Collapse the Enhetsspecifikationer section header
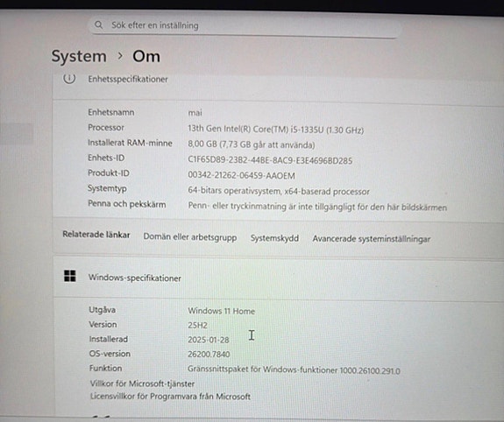Viewport: 504px width, 422px height. point(279,83)
